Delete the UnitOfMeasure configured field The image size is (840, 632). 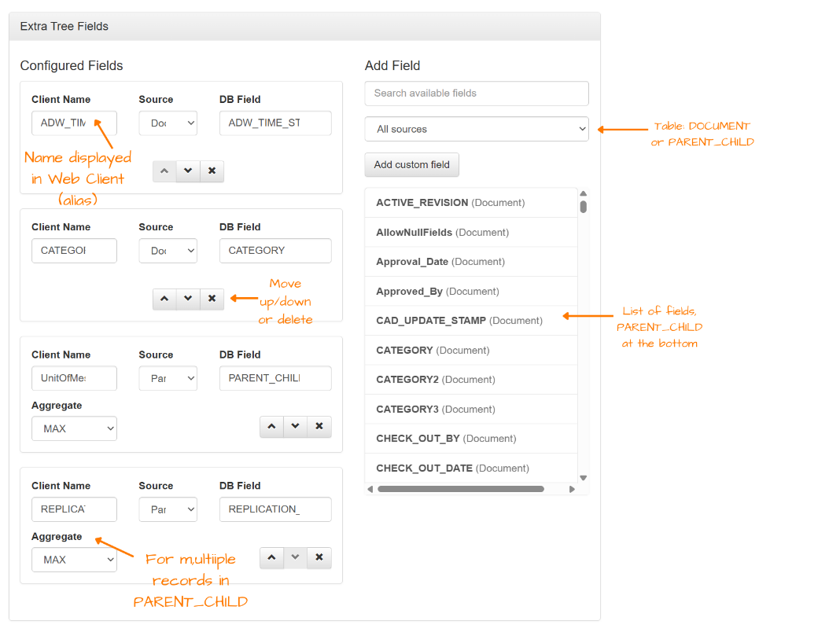tap(319, 426)
